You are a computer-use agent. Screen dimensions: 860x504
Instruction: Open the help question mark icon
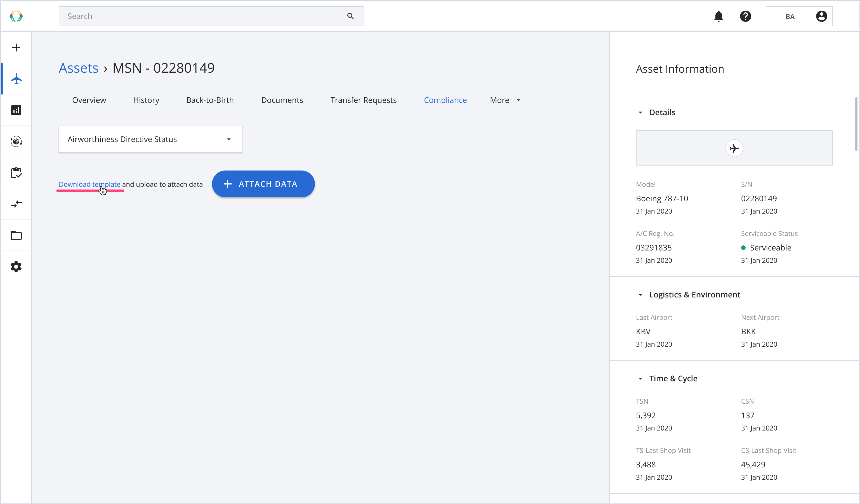coord(745,16)
